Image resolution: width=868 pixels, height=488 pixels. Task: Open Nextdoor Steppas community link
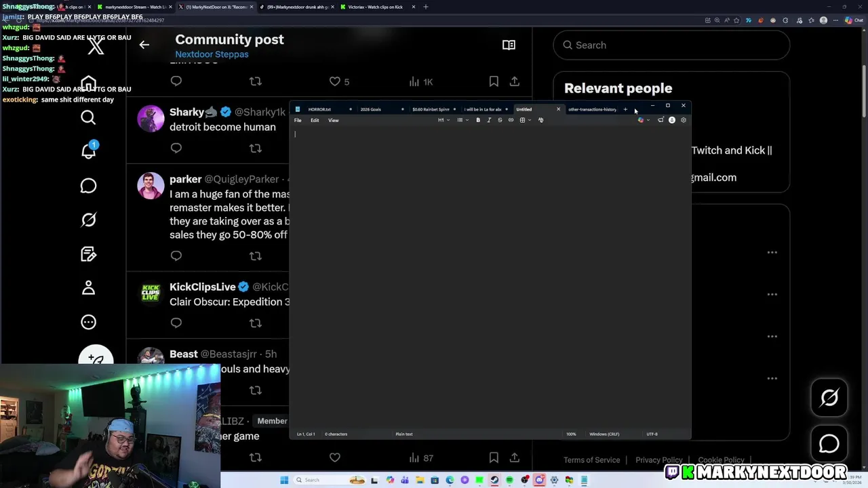[212, 54]
